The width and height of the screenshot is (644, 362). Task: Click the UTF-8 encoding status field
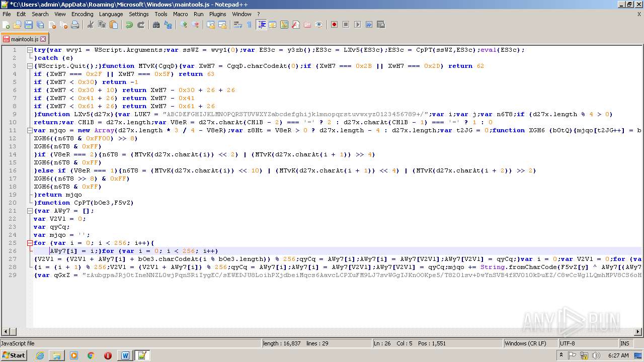click(588, 343)
